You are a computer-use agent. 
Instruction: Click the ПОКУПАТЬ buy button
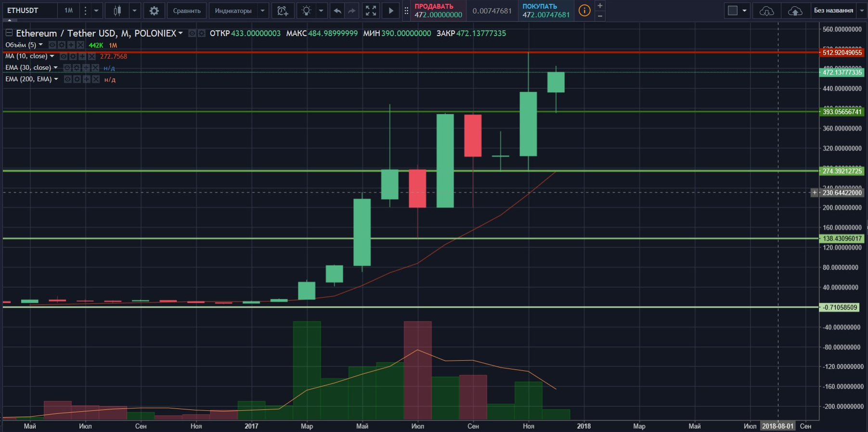coord(546,11)
